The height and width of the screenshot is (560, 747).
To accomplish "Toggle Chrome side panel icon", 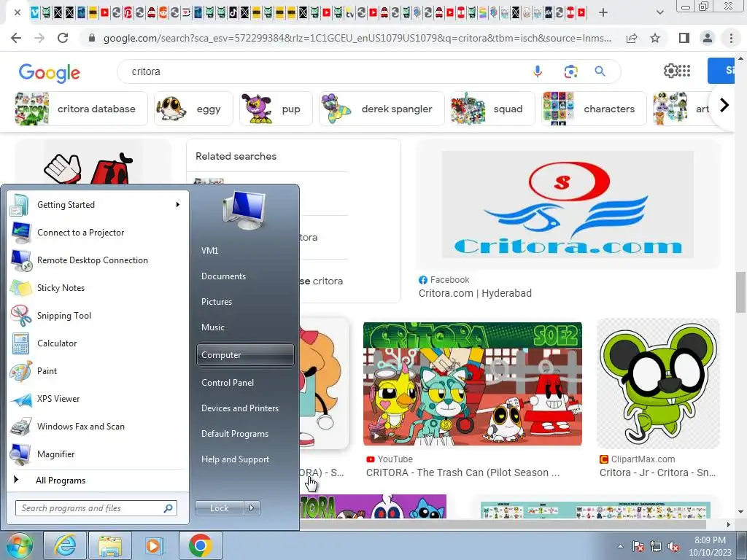I will click(684, 38).
